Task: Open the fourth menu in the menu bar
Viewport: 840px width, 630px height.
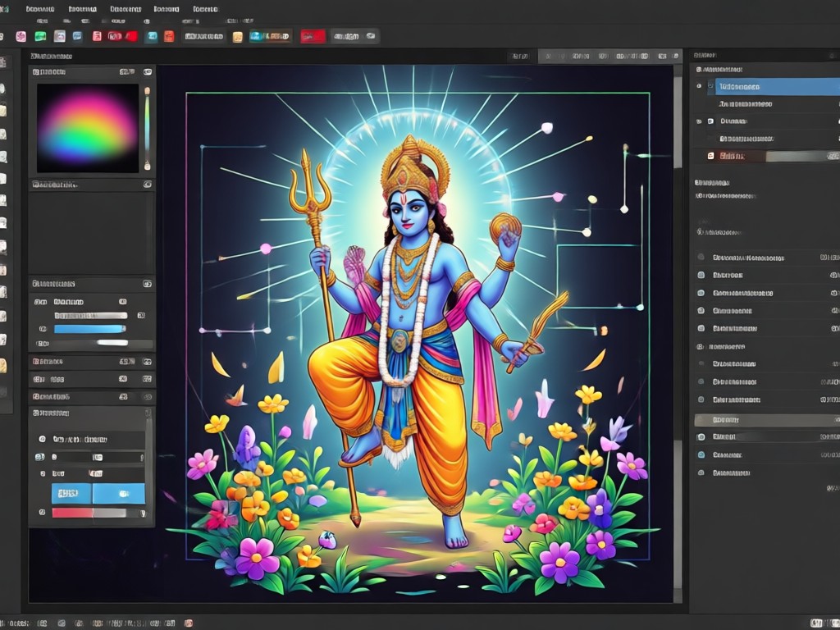Action: pos(166,9)
